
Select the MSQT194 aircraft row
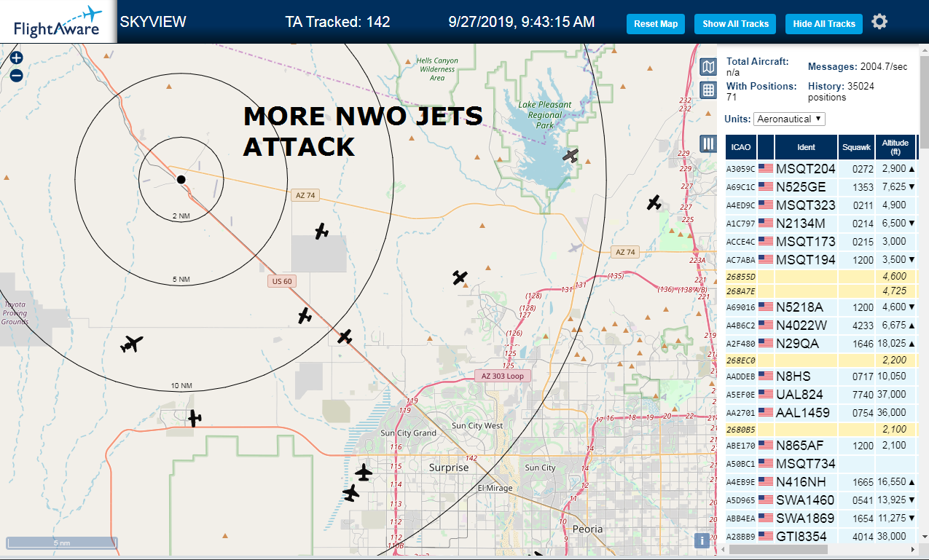point(821,259)
